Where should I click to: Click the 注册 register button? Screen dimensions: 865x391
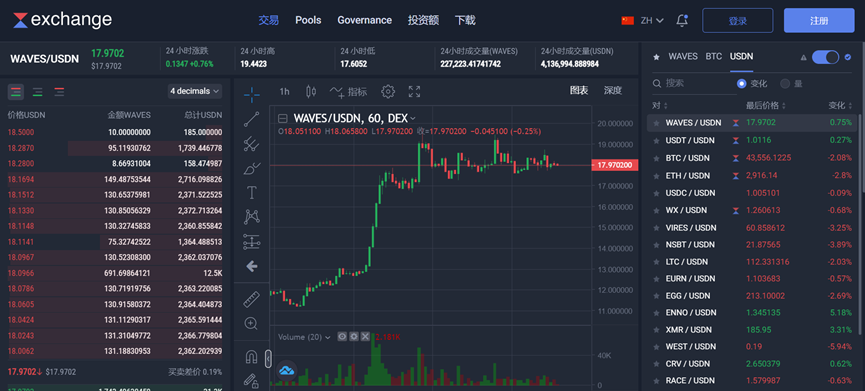(819, 20)
